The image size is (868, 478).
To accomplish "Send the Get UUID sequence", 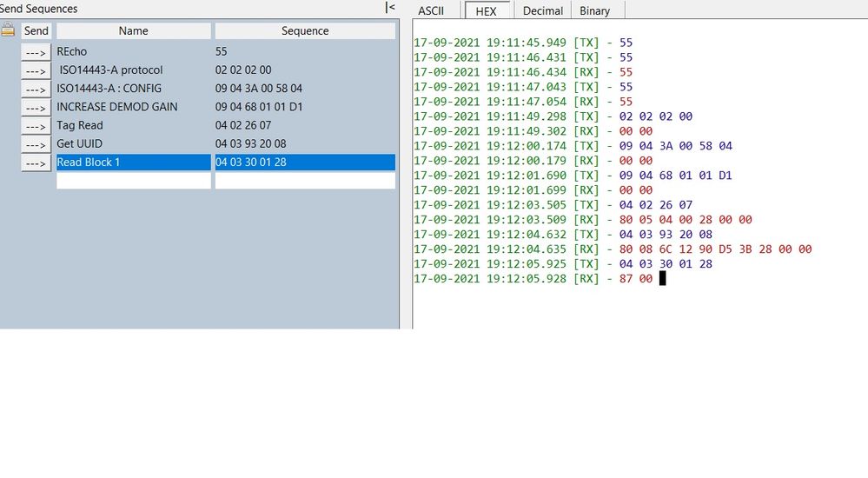I will click(36, 144).
